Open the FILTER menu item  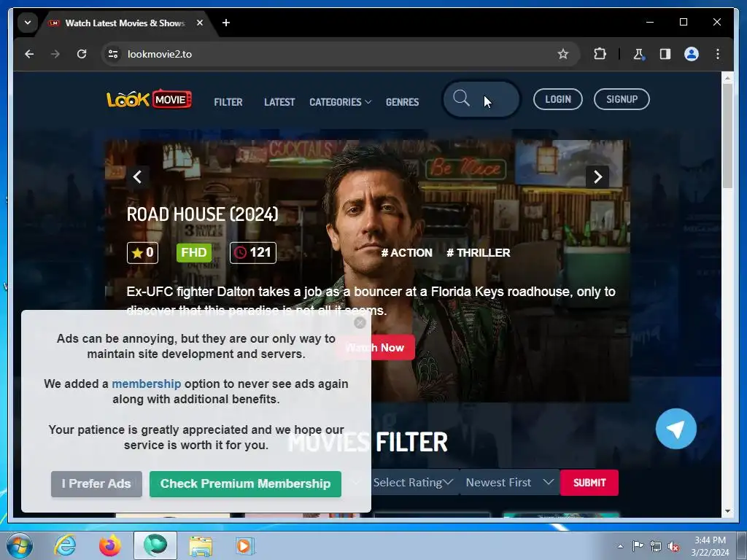[228, 102]
